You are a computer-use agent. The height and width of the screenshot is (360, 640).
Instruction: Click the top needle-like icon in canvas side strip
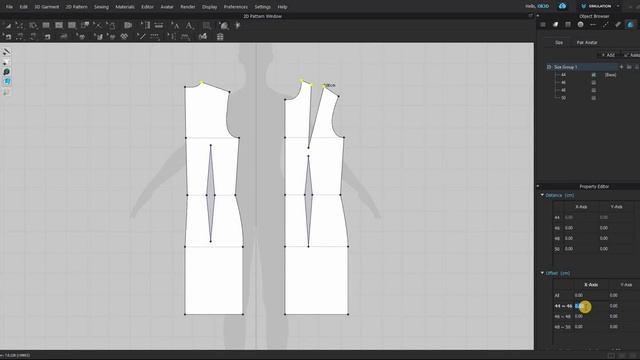[7, 52]
